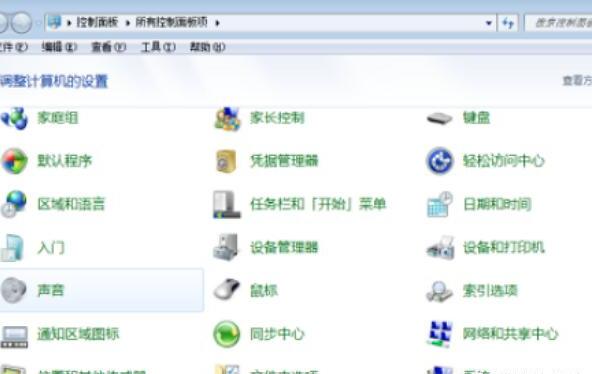The width and height of the screenshot is (592, 374).
Task: Open the 凭据管理器 vault icon
Action: [226, 161]
